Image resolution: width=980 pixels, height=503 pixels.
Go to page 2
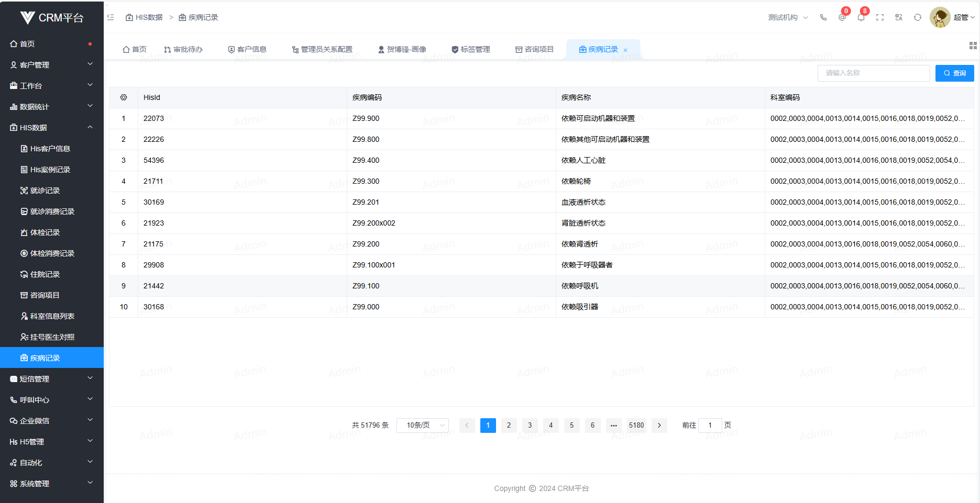[509, 425]
